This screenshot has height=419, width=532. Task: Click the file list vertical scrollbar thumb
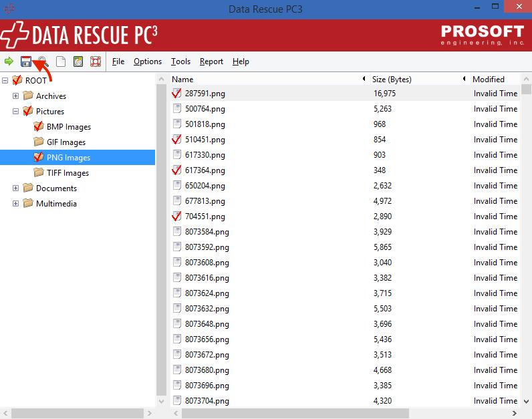[x=526, y=89]
